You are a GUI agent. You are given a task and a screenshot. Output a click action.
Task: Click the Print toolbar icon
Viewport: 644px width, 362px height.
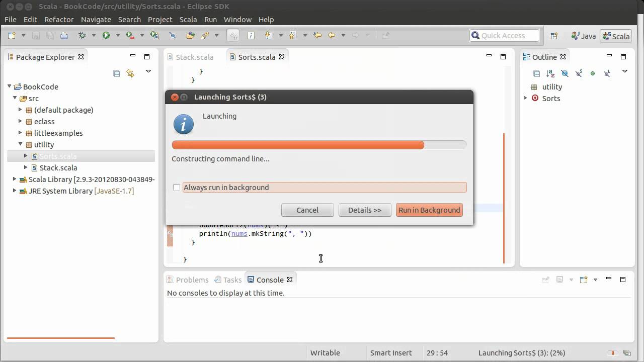[x=64, y=35]
